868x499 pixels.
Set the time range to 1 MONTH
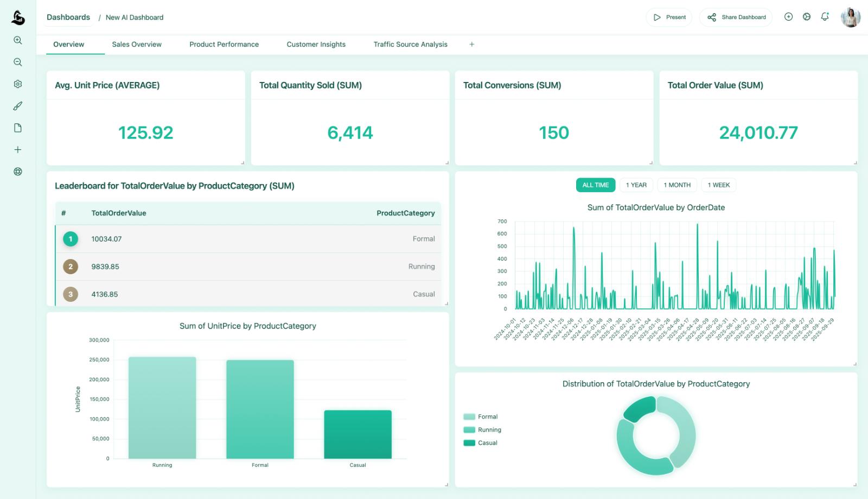pos(676,185)
